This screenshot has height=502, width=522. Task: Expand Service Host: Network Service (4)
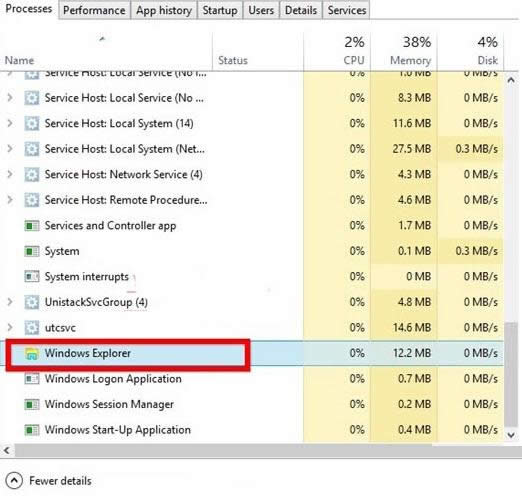click(x=10, y=174)
